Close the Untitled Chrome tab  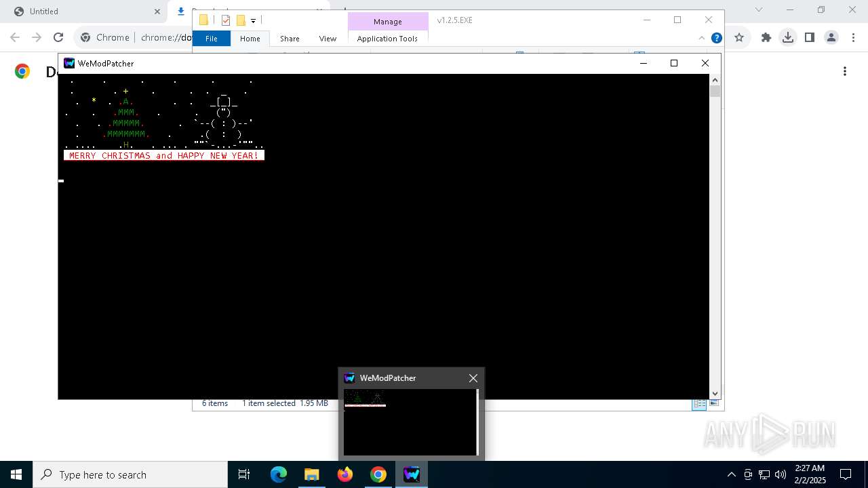(x=157, y=12)
